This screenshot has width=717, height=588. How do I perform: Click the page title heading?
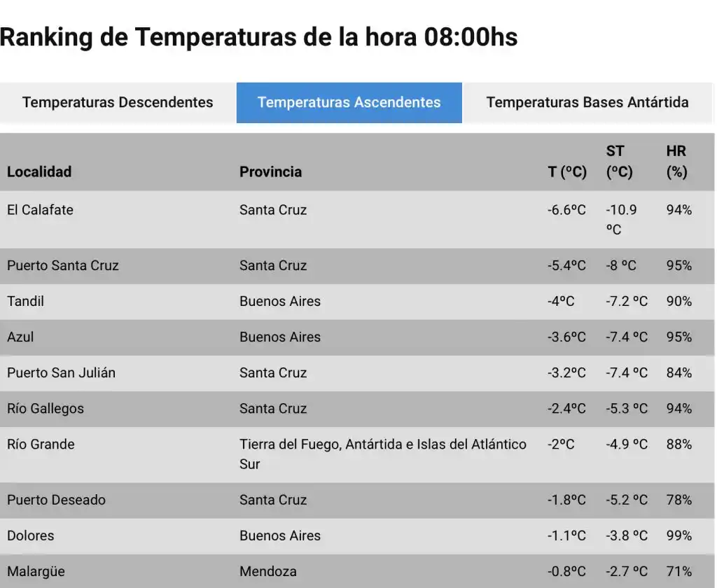[x=259, y=37]
